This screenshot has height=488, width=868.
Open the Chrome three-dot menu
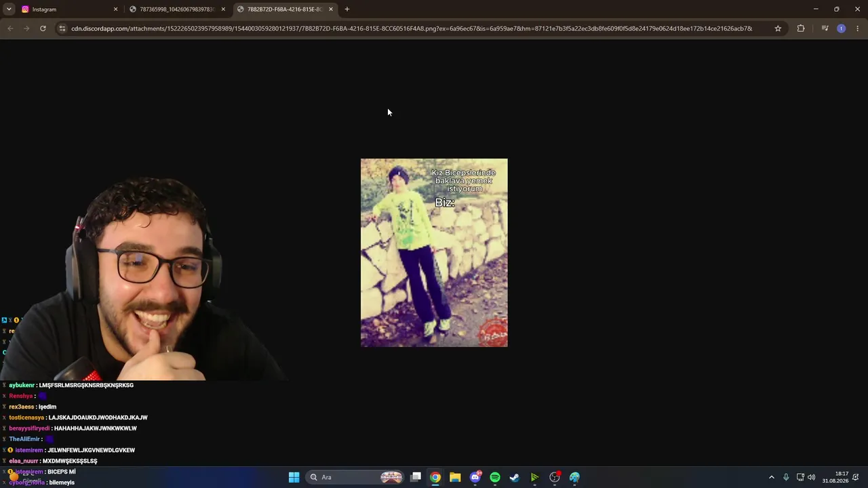tap(858, 28)
